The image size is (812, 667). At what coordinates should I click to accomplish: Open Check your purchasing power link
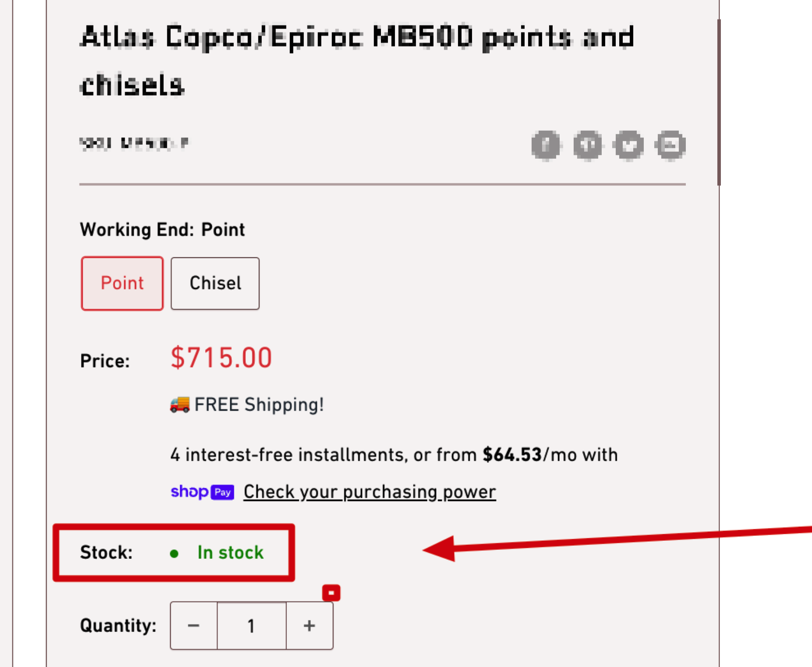click(x=369, y=492)
